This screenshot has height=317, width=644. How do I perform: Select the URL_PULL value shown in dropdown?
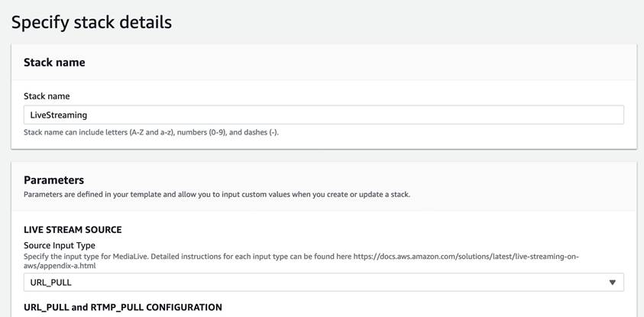51,283
